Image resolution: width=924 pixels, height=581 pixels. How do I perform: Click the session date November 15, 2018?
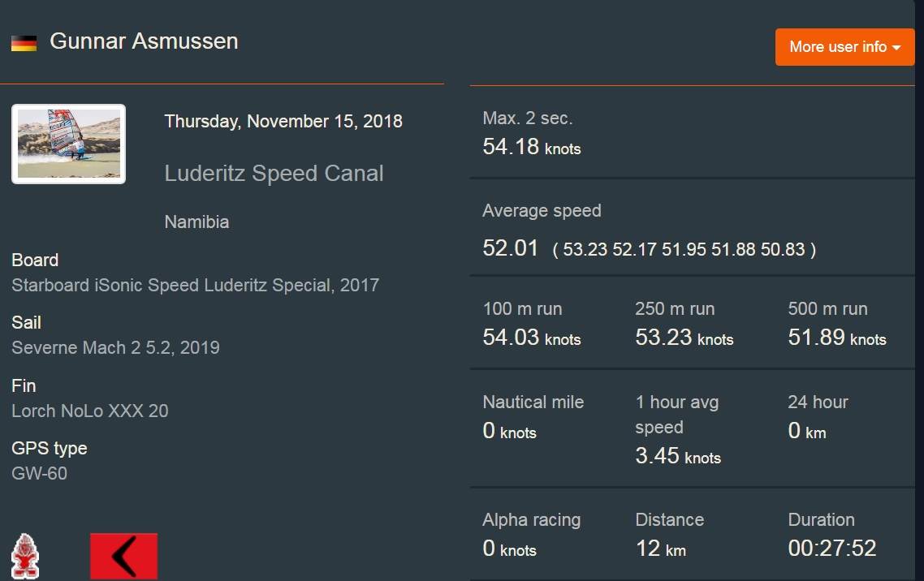(x=283, y=122)
